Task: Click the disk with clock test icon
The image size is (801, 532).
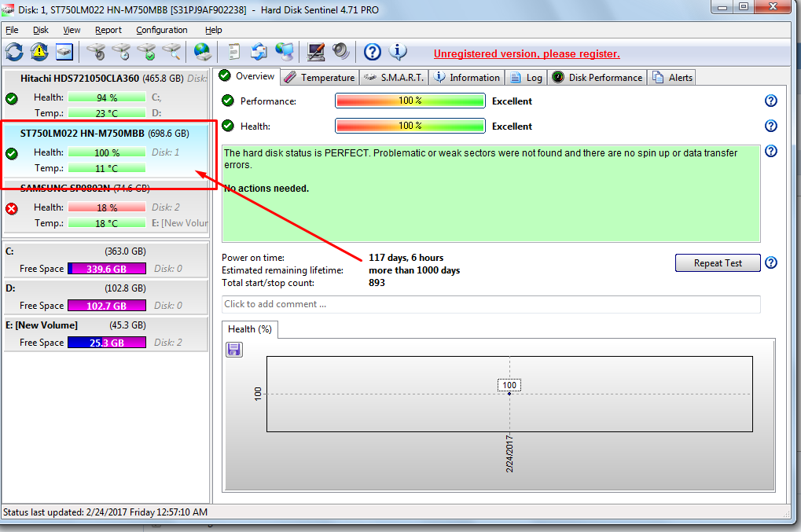Action: click(122, 52)
